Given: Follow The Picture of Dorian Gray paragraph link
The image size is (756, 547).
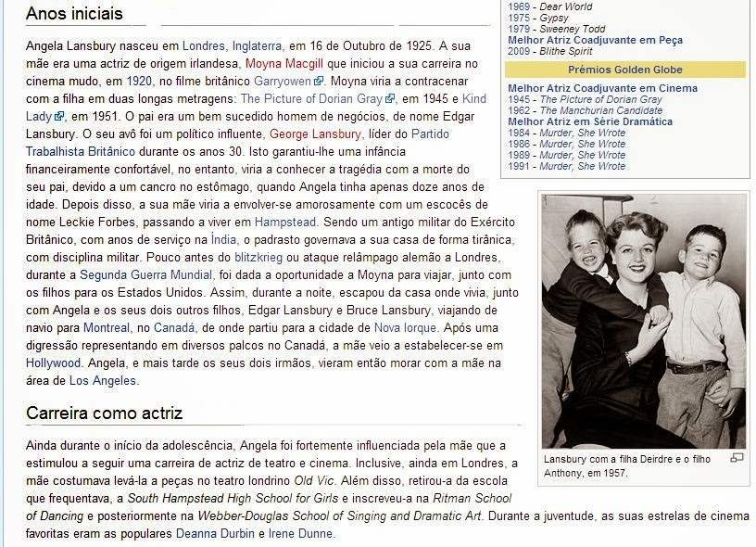Looking at the screenshot, I should point(311,99).
